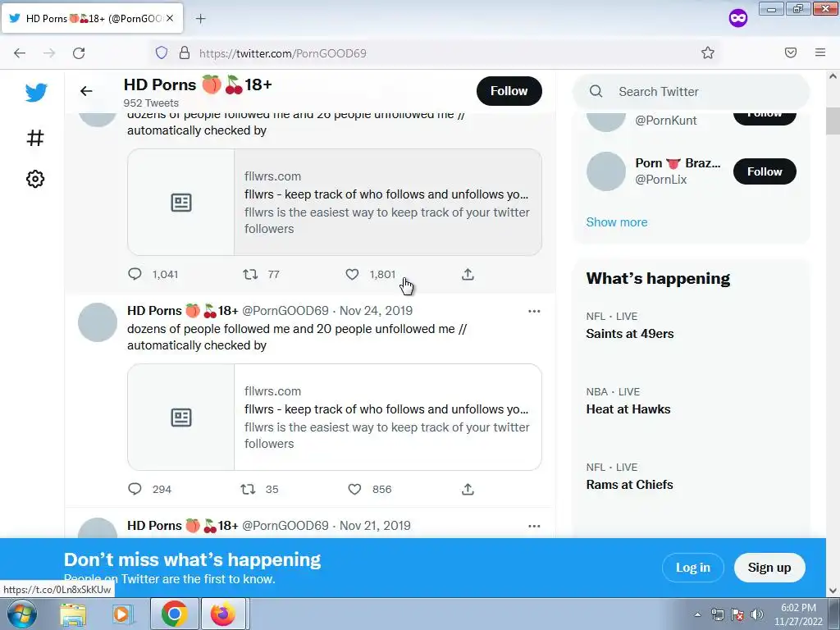
Task: Select the HD Porns 18+ browser tab
Action: pos(92,18)
